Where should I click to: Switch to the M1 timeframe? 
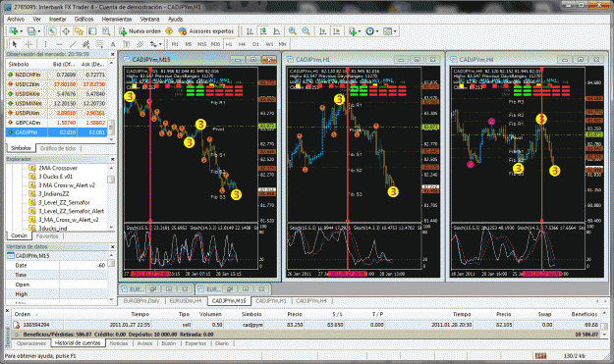(x=175, y=44)
